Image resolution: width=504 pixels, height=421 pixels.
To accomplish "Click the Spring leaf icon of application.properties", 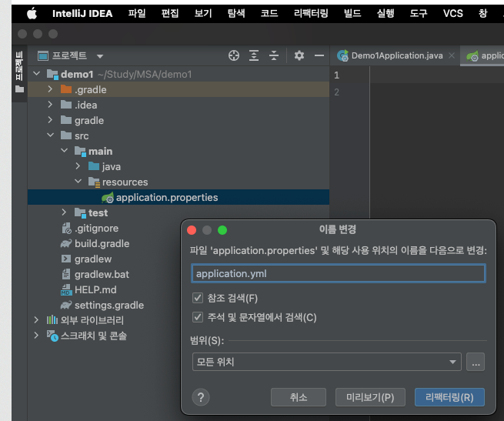I will click(108, 198).
